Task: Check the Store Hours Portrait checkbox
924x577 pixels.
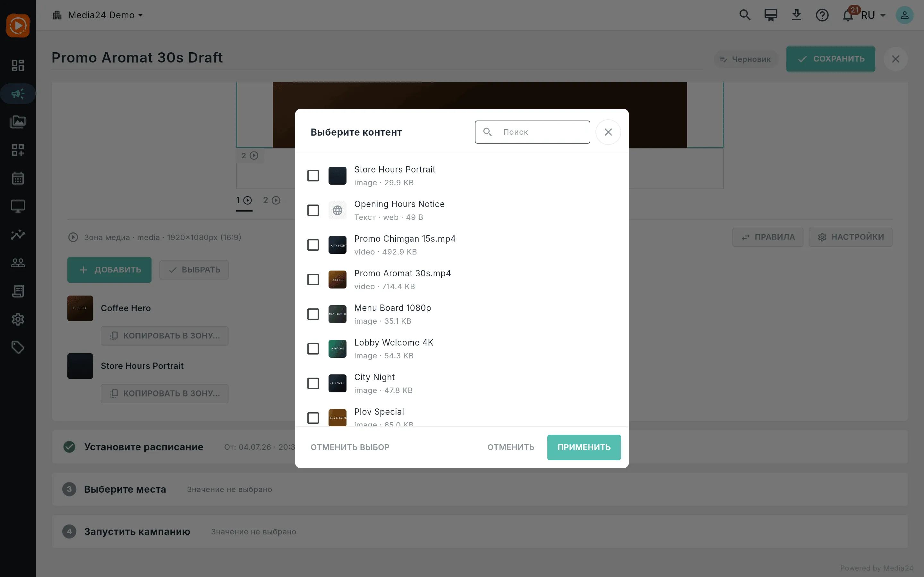Action: point(313,176)
